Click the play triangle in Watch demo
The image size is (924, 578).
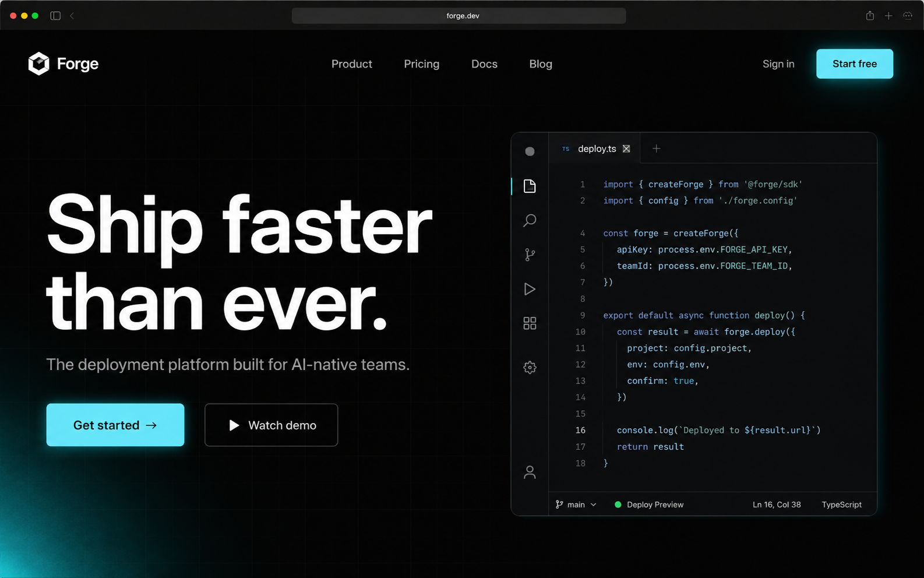pos(234,425)
